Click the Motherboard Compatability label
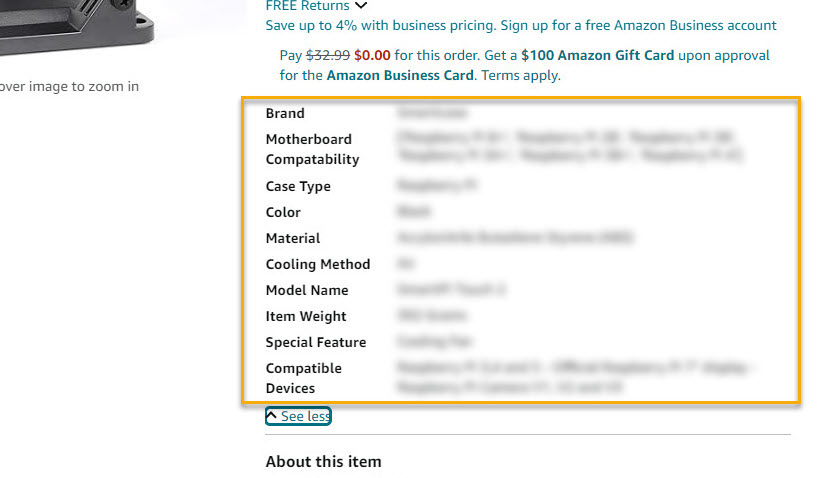Viewport: 817px width, 478px height. tap(312, 149)
